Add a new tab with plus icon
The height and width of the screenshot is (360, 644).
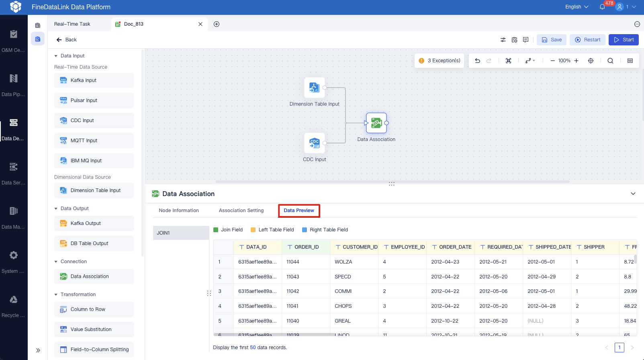click(x=217, y=24)
